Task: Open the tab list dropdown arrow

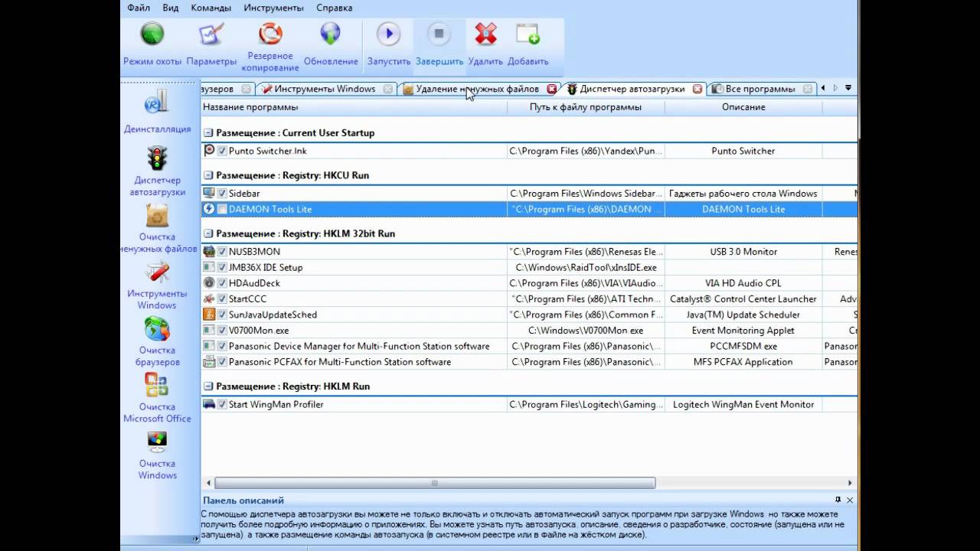Action: pyautogui.click(x=848, y=88)
